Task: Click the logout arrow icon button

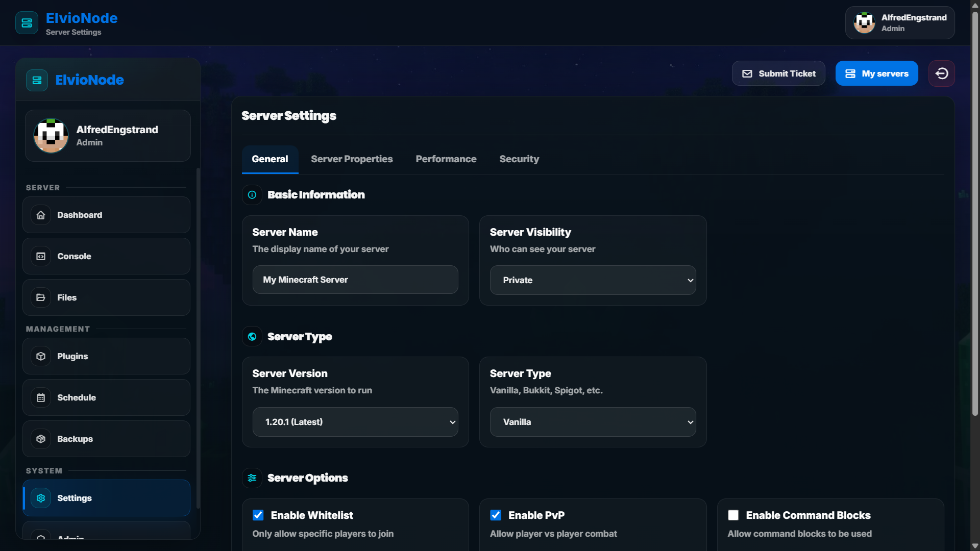Action: [942, 73]
